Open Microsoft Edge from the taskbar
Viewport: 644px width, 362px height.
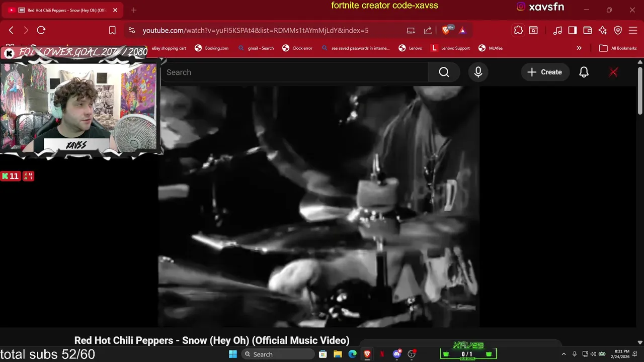coord(353,354)
